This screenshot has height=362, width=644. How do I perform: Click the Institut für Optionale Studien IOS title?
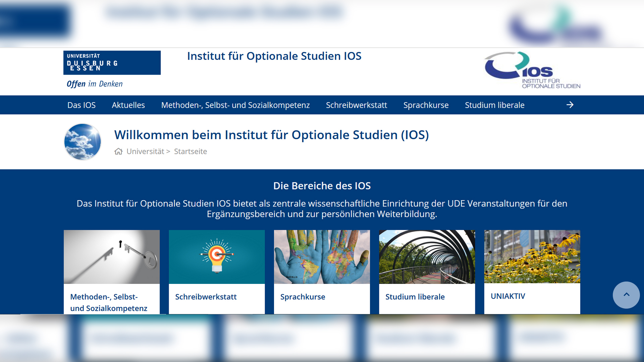274,56
